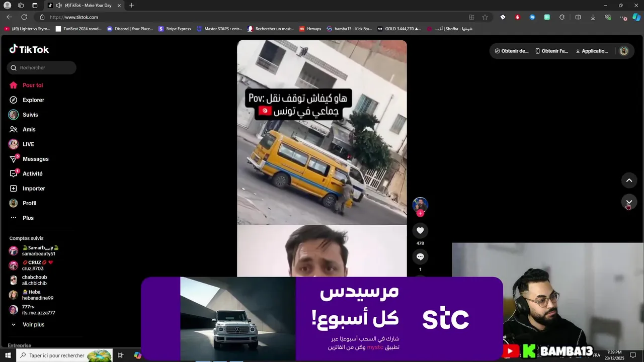This screenshot has width=644, height=362.
Task: Click the stc Mercedes ad banner
Action: click(322, 319)
